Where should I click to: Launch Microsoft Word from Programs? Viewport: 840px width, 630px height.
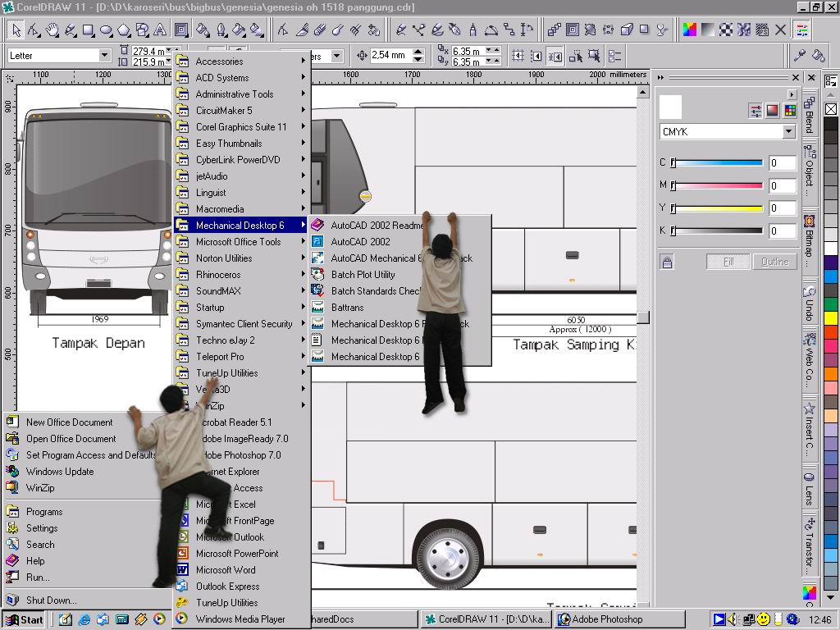pos(242,570)
